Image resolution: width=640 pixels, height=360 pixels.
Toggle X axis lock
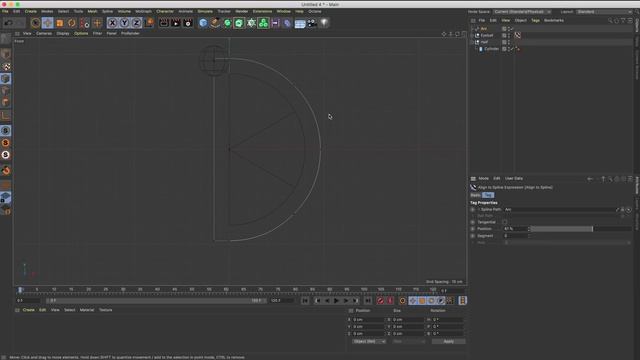[112, 23]
